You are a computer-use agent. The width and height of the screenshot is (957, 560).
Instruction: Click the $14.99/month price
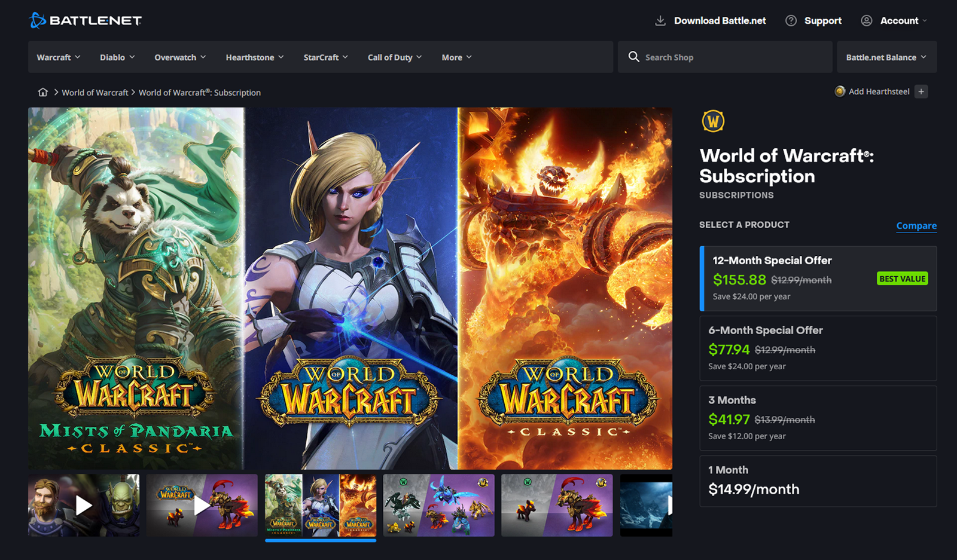pyautogui.click(x=754, y=489)
